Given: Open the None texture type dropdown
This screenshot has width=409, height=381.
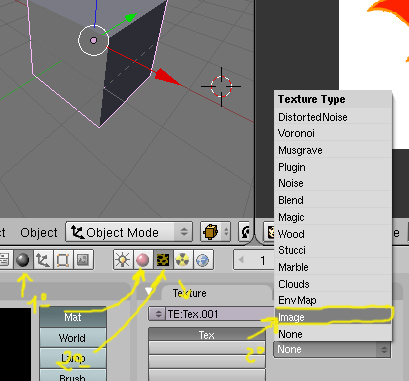Looking at the screenshot, I should point(332,349).
